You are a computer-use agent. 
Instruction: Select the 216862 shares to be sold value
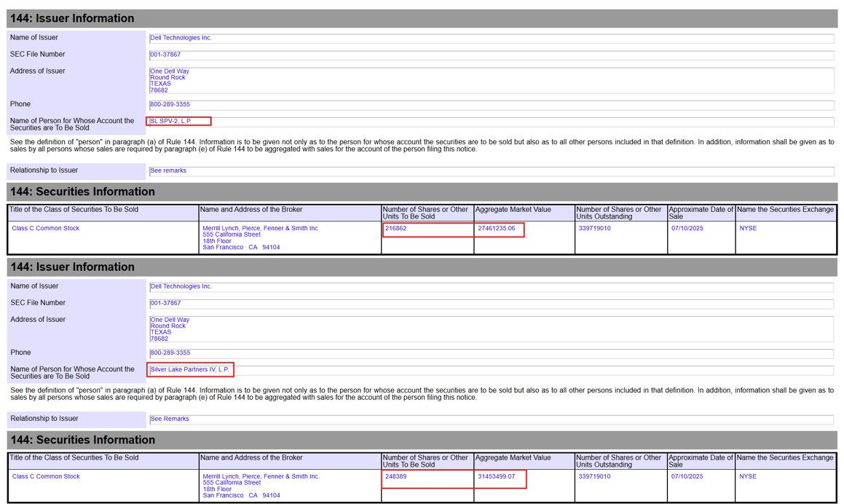point(395,228)
